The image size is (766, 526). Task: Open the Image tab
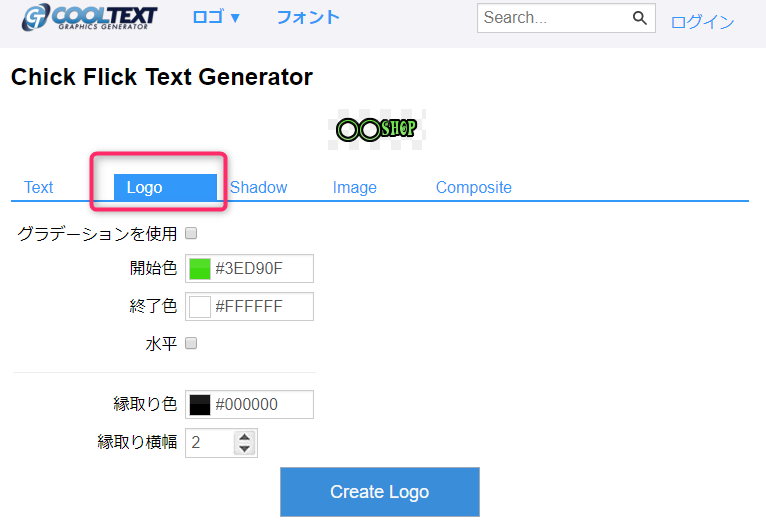click(355, 187)
